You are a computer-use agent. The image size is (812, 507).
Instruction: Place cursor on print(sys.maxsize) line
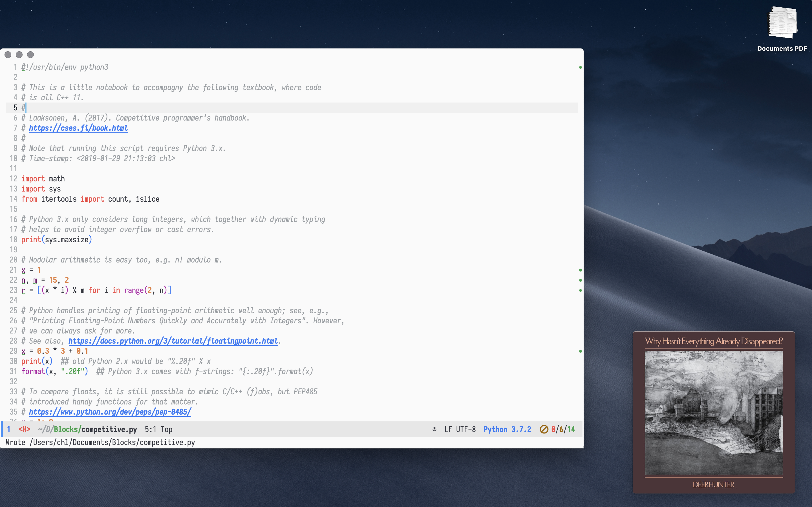[56, 240]
